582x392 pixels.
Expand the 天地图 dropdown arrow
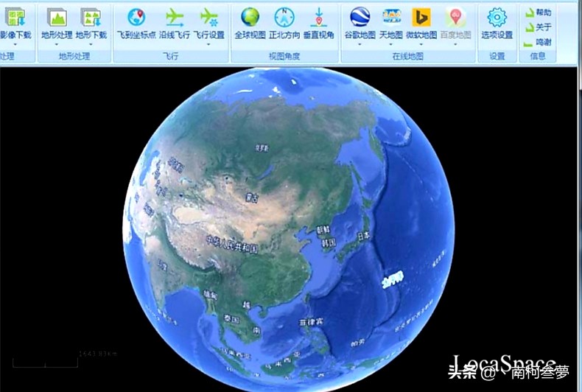391,44
